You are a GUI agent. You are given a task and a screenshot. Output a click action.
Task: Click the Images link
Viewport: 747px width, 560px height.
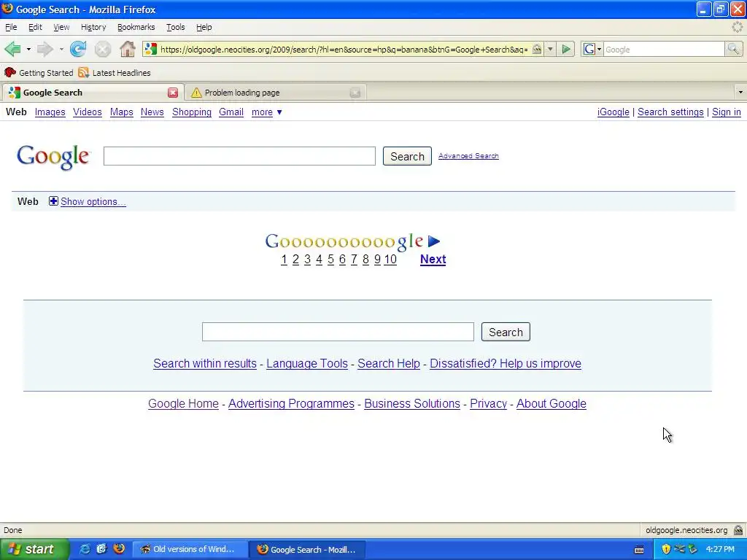pyautogui.click(x=50, y=112)
